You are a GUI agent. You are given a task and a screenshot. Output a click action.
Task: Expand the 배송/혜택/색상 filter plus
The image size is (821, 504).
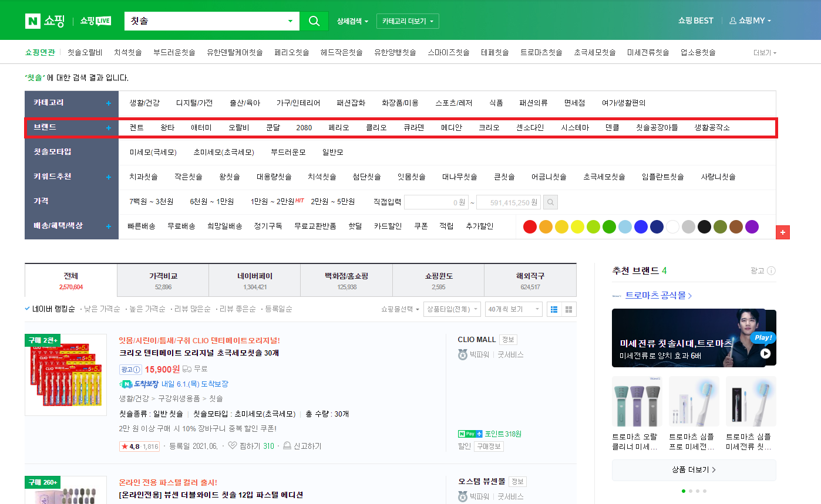[108, 226]
